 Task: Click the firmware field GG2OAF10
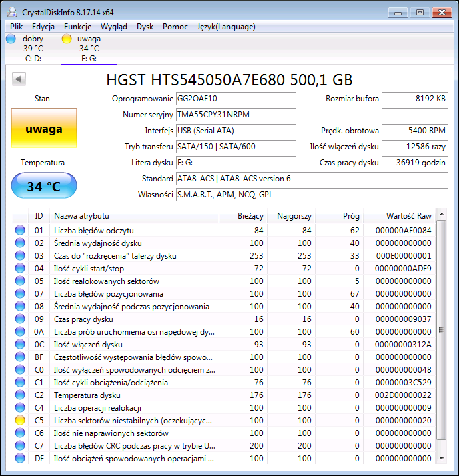point(236,99)
